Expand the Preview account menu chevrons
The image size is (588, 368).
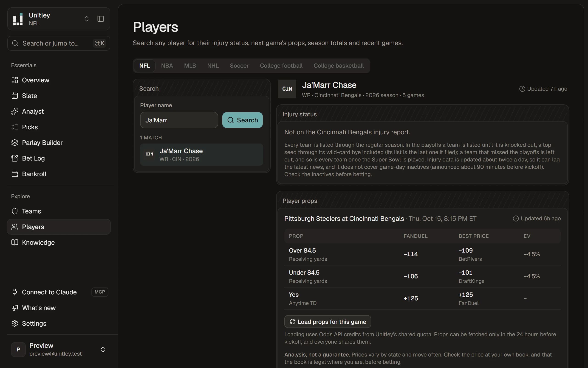coord(103,350)
